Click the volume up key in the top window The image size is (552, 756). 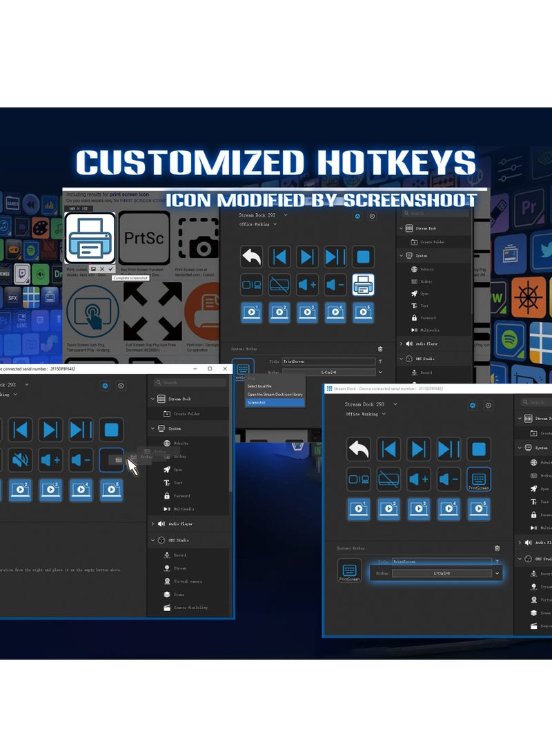tap(307, 284)
